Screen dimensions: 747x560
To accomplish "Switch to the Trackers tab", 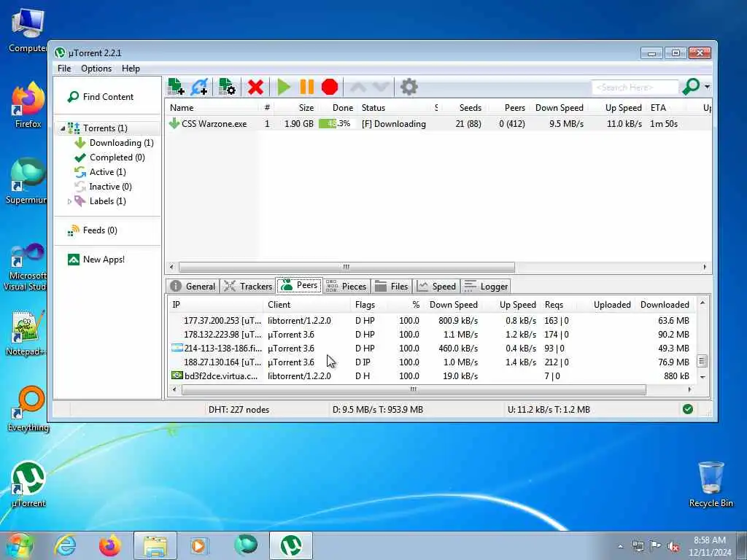I will [x=248, y=286].
